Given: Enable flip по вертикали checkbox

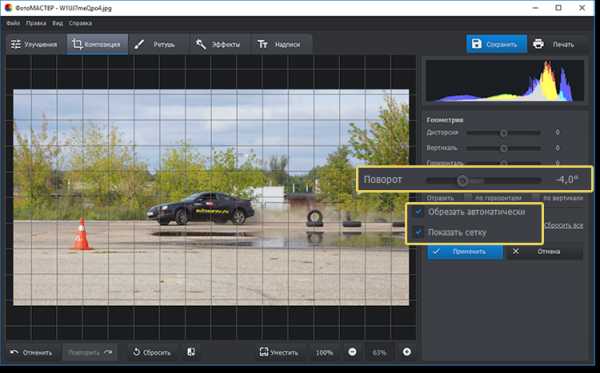Looking at the screenshot, I should pyautogui.click(x=536, y=197).
